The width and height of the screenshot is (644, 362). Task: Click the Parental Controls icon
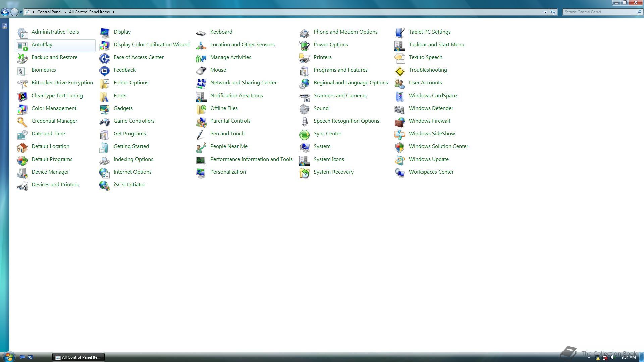pos(201,122)
